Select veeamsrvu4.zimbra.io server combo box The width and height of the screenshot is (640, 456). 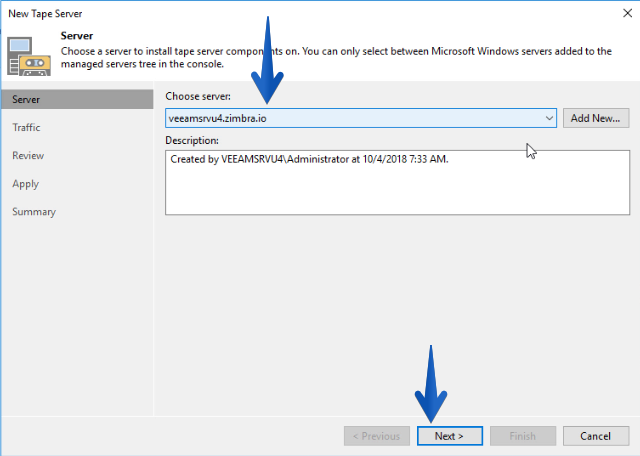(361, 118)
